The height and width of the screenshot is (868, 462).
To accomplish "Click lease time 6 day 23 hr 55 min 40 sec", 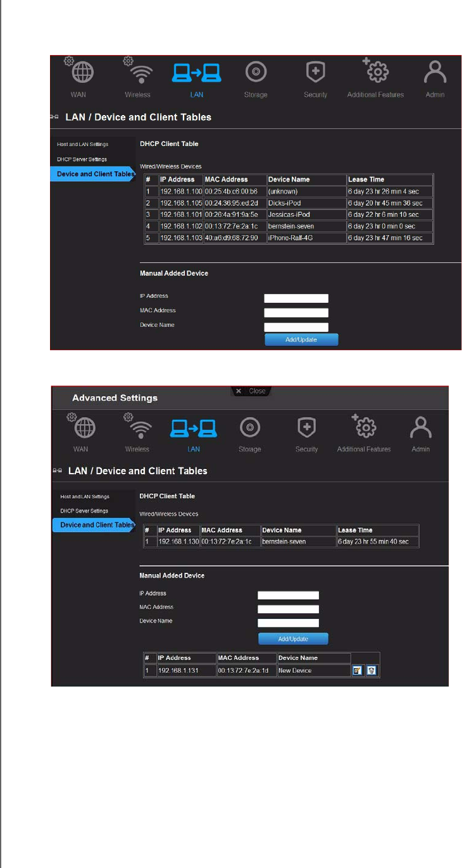I will (x=377, y=542).
